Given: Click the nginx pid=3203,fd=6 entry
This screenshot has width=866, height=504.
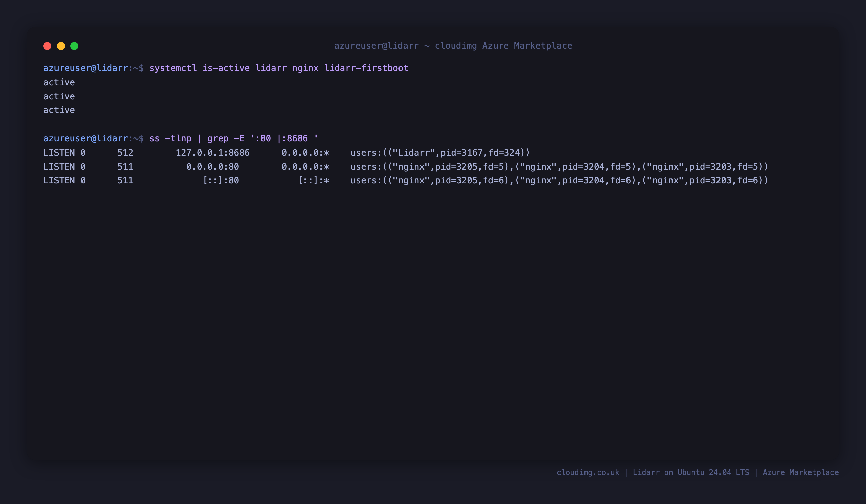Looking at the screenshot, I should pyautogui.click(x=702, y=181).
